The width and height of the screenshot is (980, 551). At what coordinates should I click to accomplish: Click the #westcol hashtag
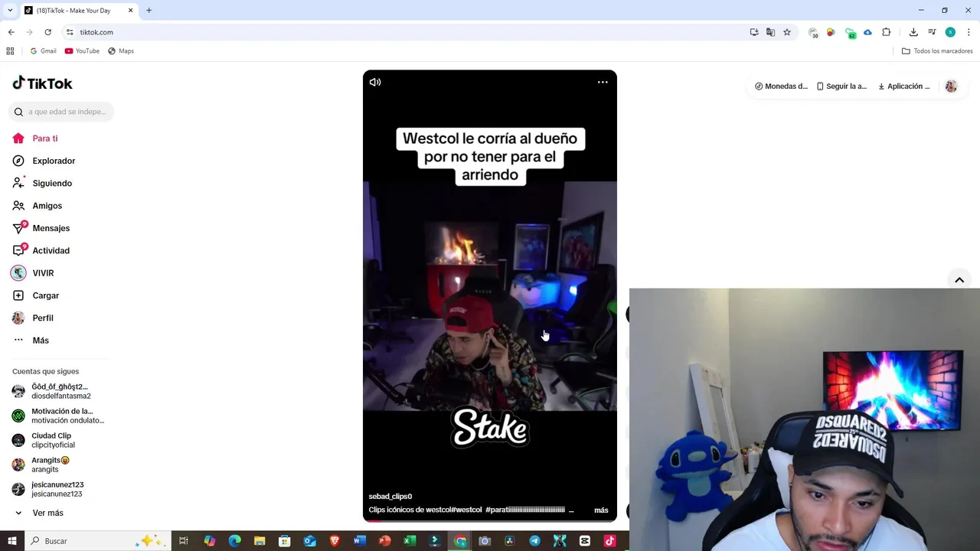pos(466,510)
